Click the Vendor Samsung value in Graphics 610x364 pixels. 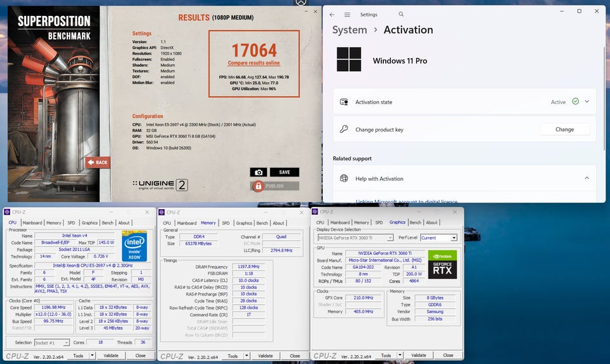[435, 311]
